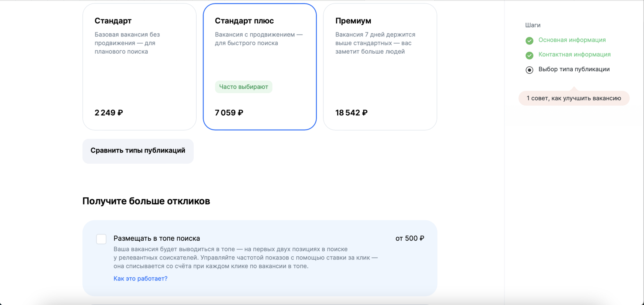Click the current-step marker for Выбор типа публикации
The width and height of the screenshot is (644, 305).
(529, 70)
